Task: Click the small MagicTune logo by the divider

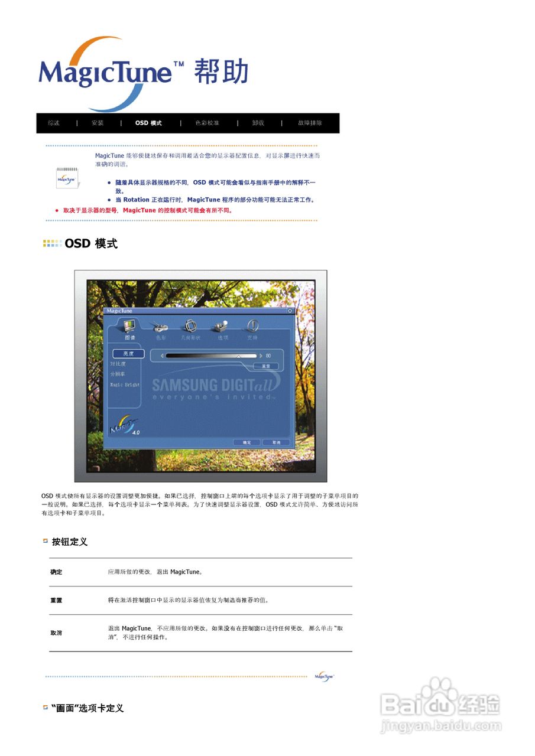Action: tap(324, 676)
